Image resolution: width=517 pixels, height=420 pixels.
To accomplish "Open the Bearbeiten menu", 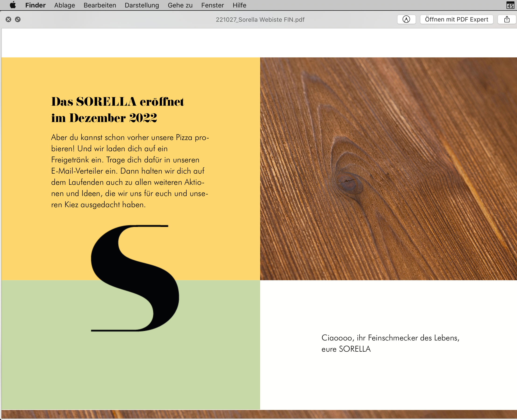I will click(100, 5).
